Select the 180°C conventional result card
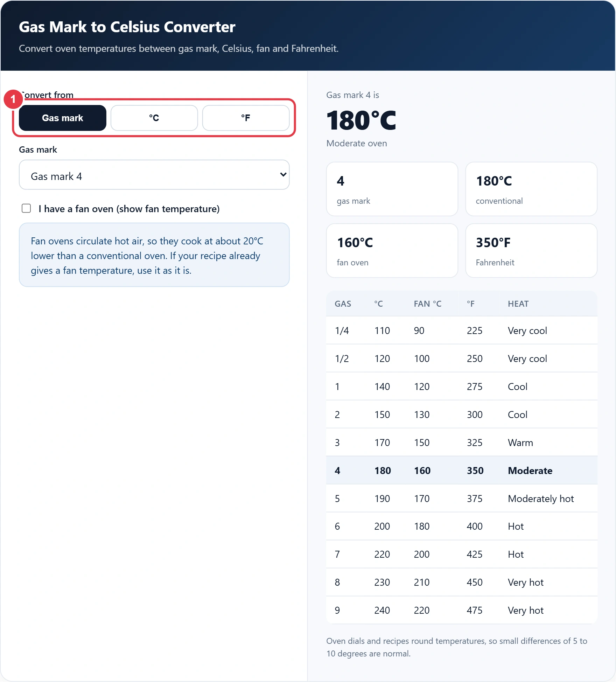Viewport: 616px width, 682px height. click(531, 189)
